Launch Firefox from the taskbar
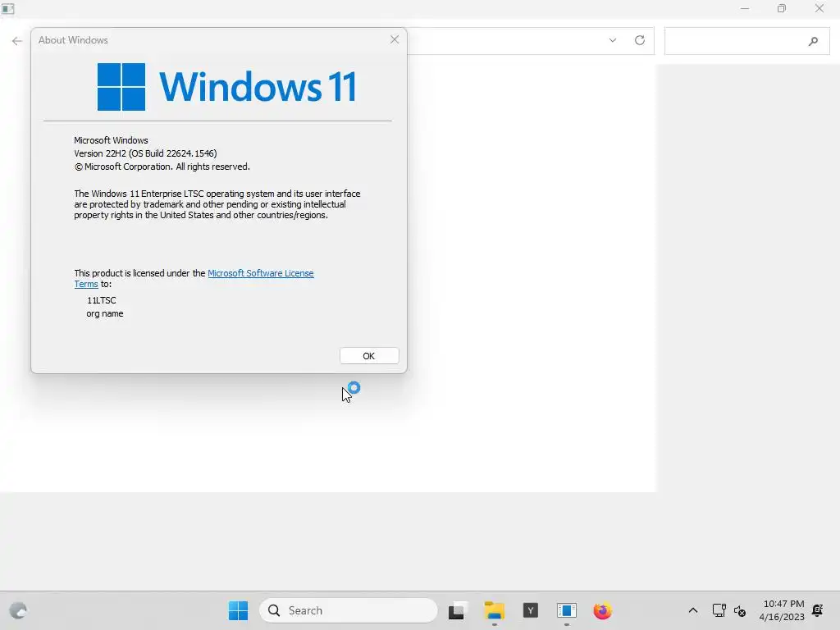The width and height of the screenshot is (840, 630). point(603,610)
